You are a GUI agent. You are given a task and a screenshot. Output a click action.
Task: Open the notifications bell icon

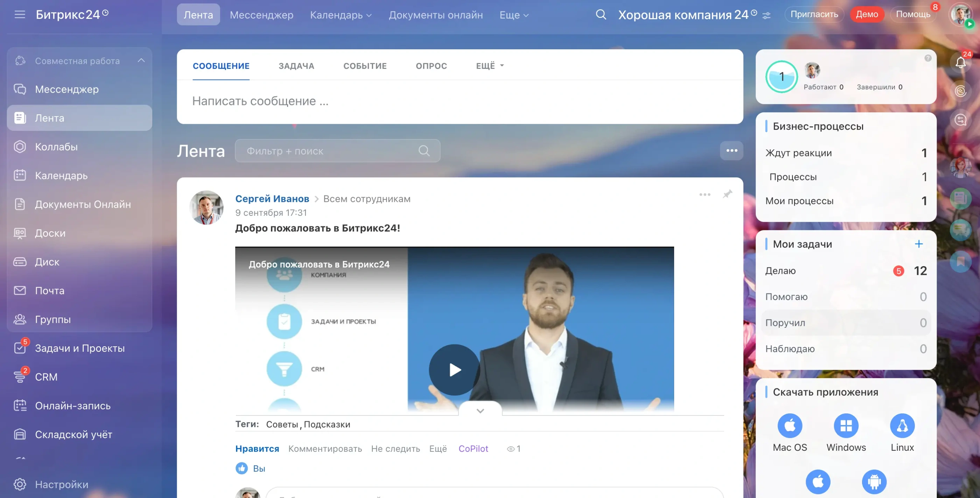click(960, 63)
